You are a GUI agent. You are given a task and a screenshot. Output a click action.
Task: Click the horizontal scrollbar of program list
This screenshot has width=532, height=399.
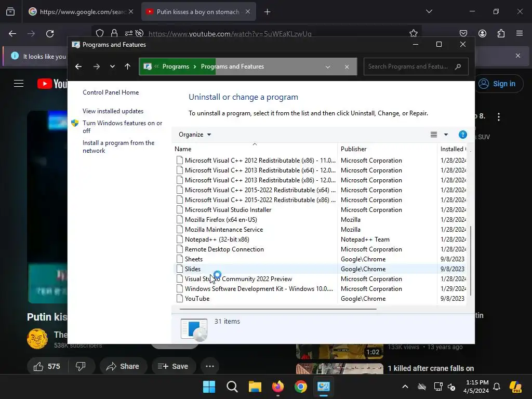(x=278, y=309)
